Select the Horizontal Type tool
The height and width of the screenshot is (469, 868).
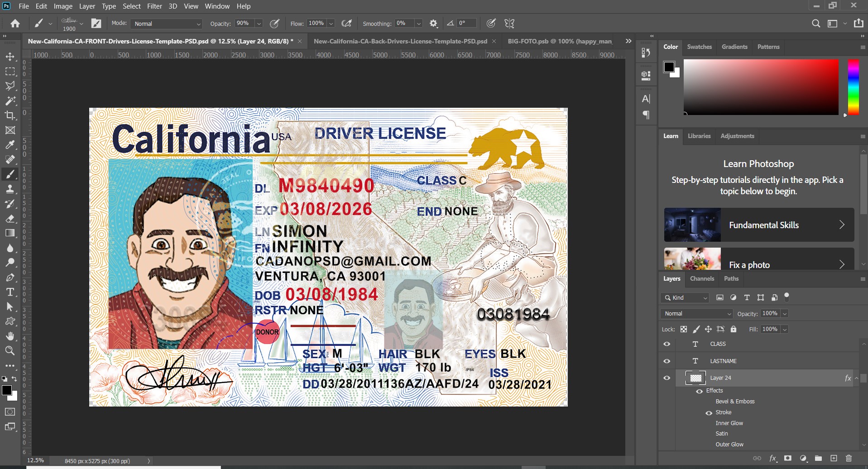coord(10,292)
